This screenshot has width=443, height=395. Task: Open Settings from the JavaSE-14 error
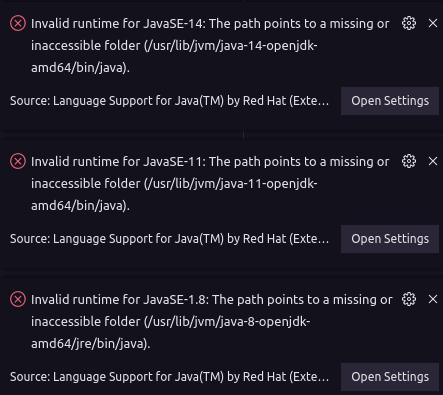coord(390,101)
